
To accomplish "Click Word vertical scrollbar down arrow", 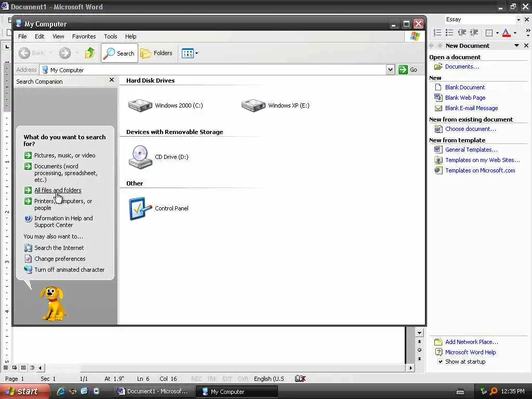I will pyautogui.click(x=419, y=333).
